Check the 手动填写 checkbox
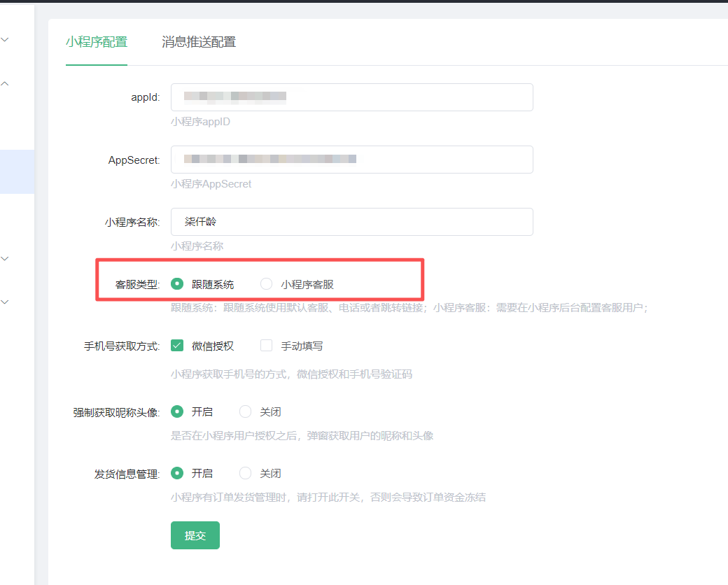The width and height of the screenshot is (728, 585). pos(267,346)
